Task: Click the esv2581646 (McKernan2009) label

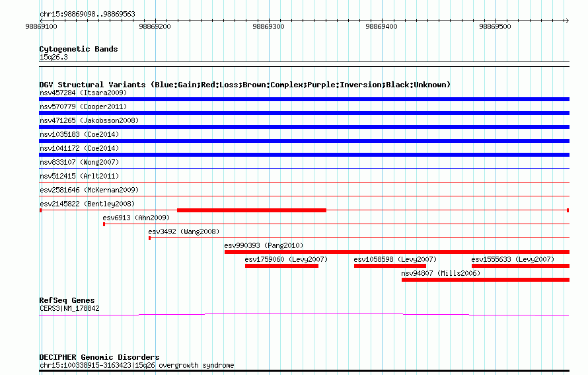Action: pos(89,190)
